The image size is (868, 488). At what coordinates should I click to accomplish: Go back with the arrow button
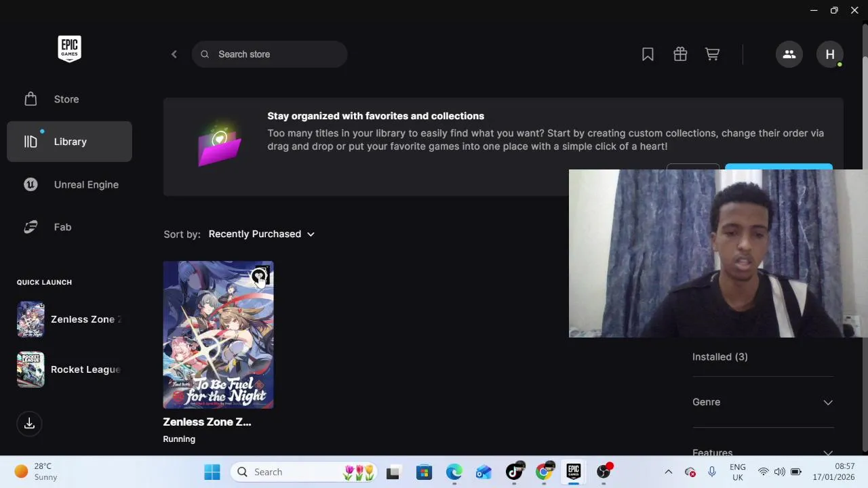tap(174, 54)
